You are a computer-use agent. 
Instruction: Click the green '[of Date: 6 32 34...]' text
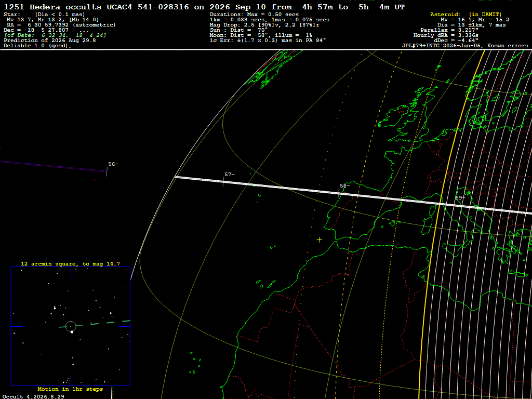point(55,35)
